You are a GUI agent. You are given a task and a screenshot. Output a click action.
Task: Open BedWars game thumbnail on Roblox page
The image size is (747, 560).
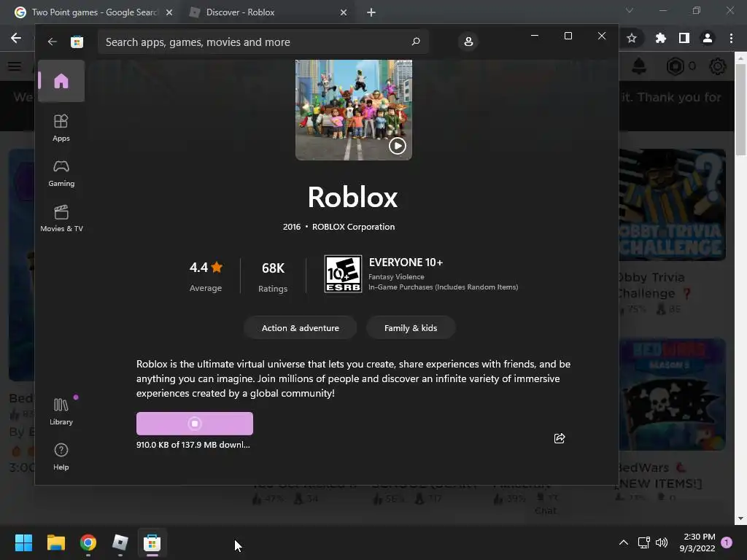(672, 394)
